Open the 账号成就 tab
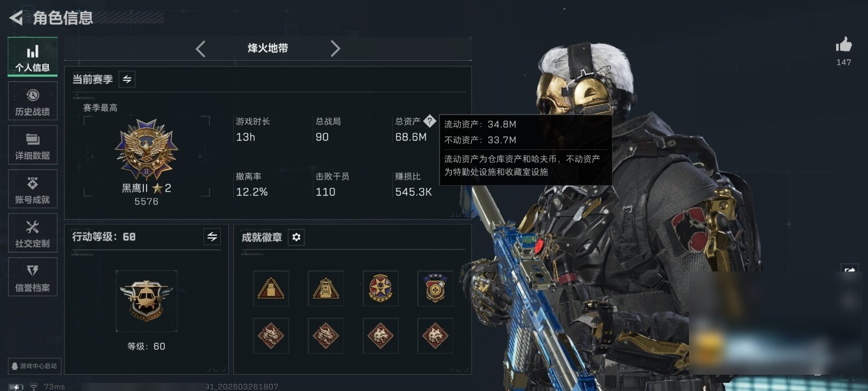 pyautogui.click(x=33, y=189)
